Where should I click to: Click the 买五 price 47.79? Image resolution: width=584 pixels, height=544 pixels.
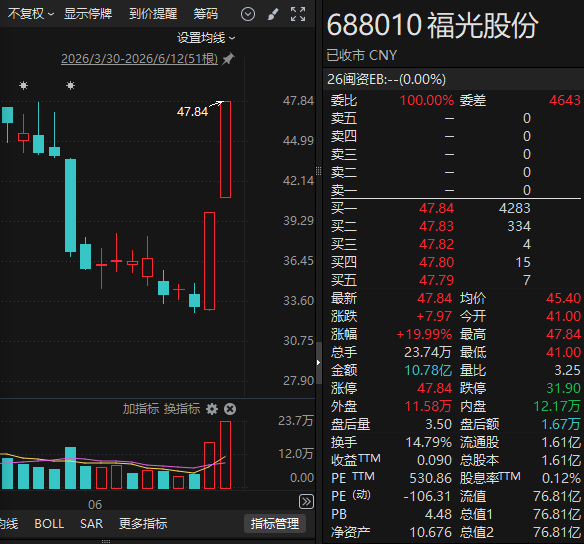[436, 280]
